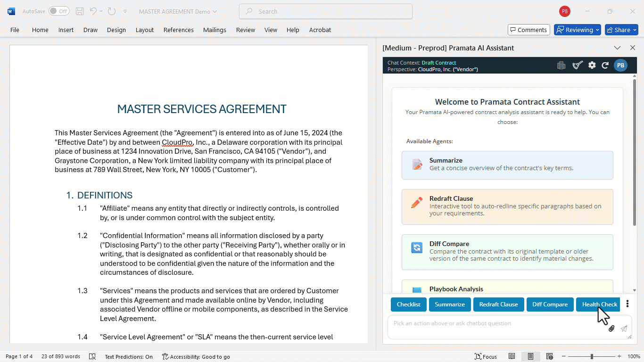This screenshot has height=362, width=644.
Task: Click the Share button
Action: 621,30
